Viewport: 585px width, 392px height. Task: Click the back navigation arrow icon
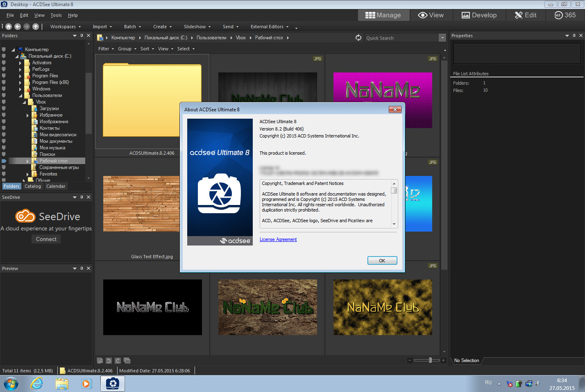(18, 27)
